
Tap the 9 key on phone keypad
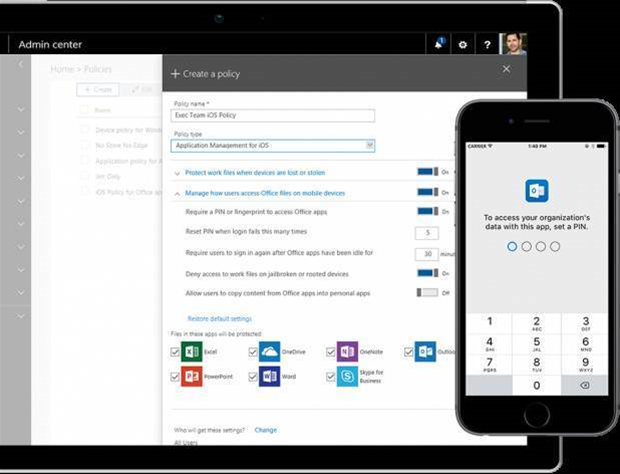click(585, 364)
